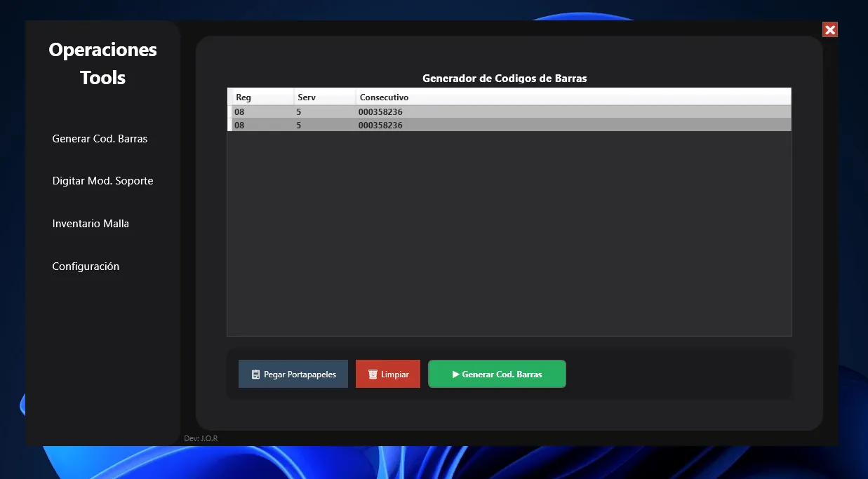
Task: Click Generador de Codigos de Barras title
Action: coord(505,79)
